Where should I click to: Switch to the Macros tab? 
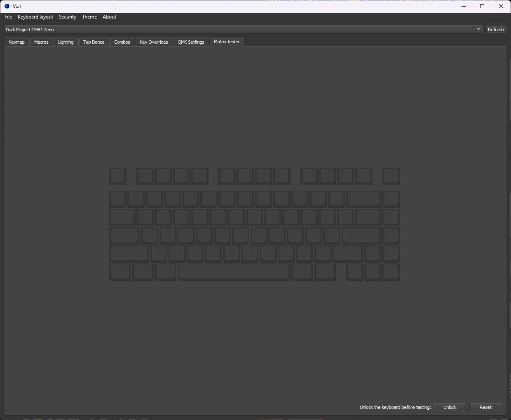click(41, 42)
